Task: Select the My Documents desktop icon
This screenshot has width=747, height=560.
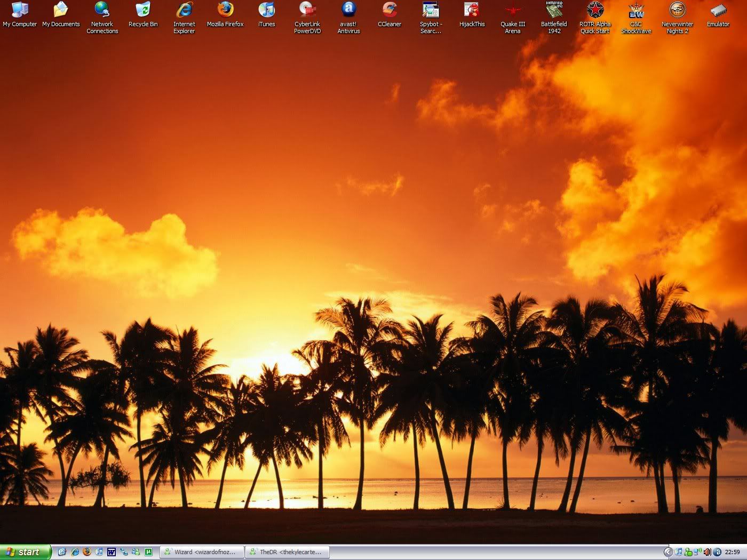Action: click(61, 15)
